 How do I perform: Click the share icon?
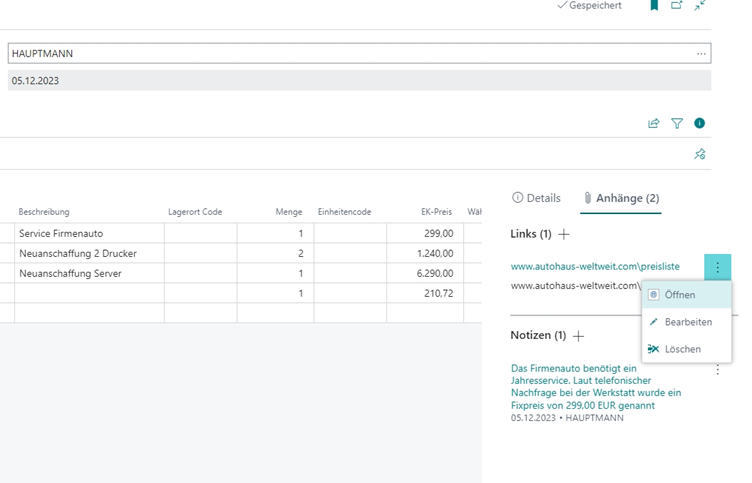[x=654, y=123]
